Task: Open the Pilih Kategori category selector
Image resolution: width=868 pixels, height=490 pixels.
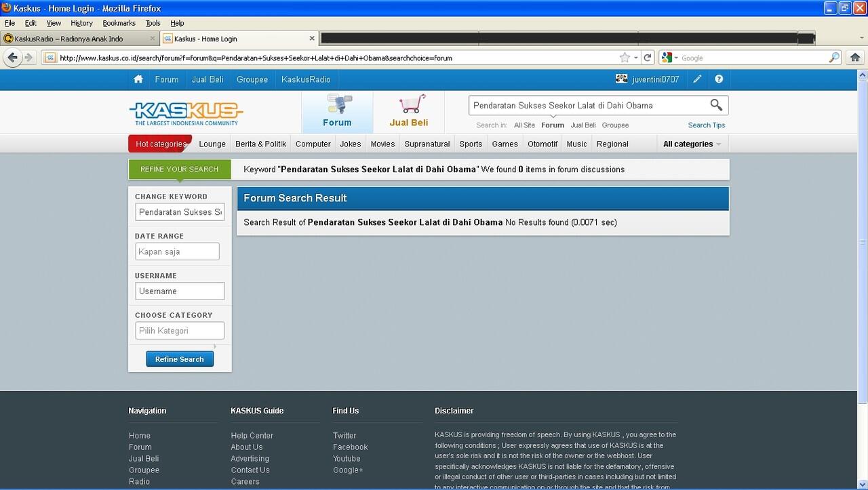Action: (x=180, y=331)
